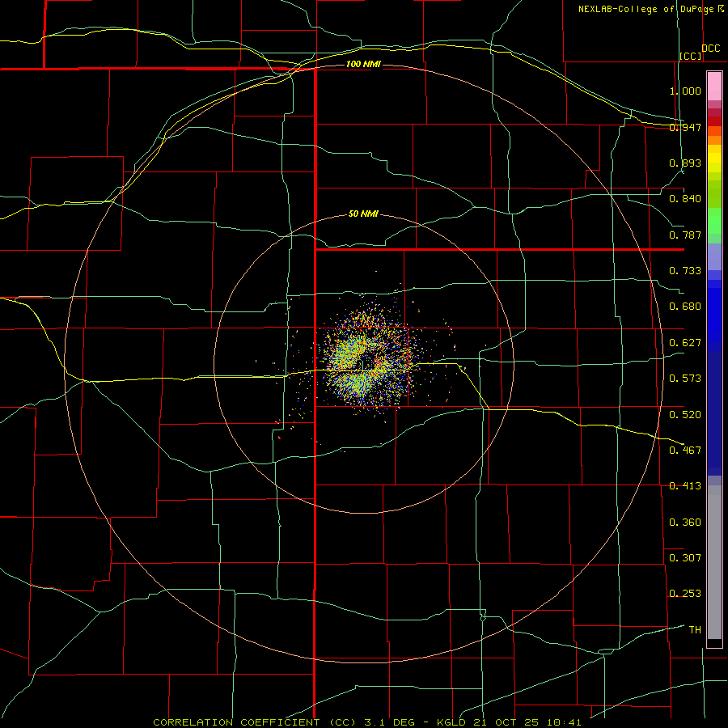Click the 0.947 legend value
Screen dimensions: 728x728
pyautogui.click(x=685, y=127)
